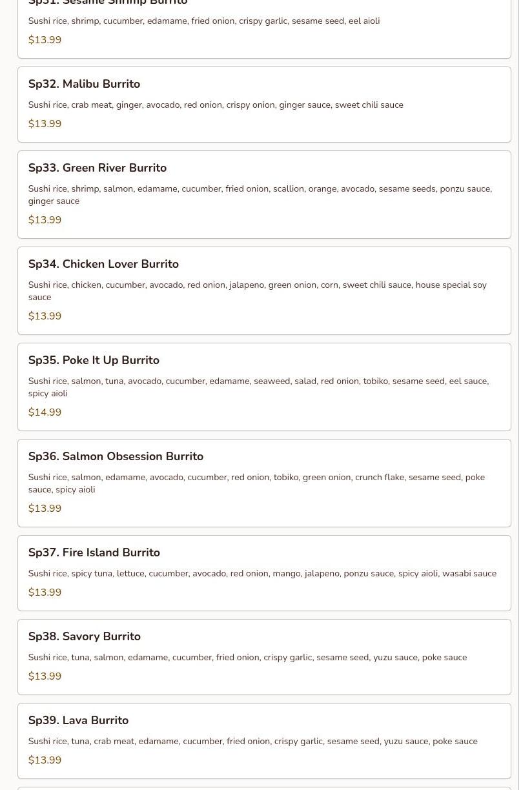Click the Sesame Shrimp Burrito ingredients description
The width and height of the screenshot is (532, 790).
pyautogui.click(x=204, y=21)
